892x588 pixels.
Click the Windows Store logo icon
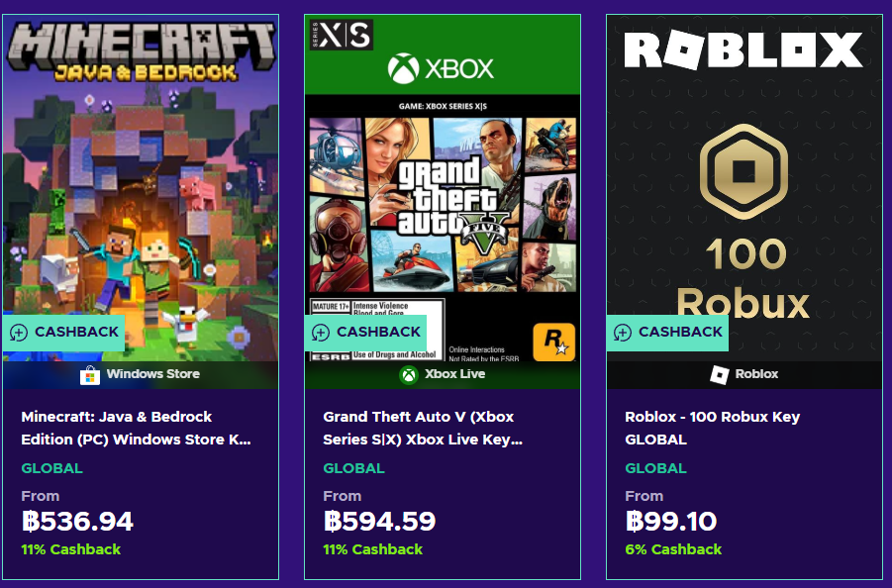coord(90,375)
